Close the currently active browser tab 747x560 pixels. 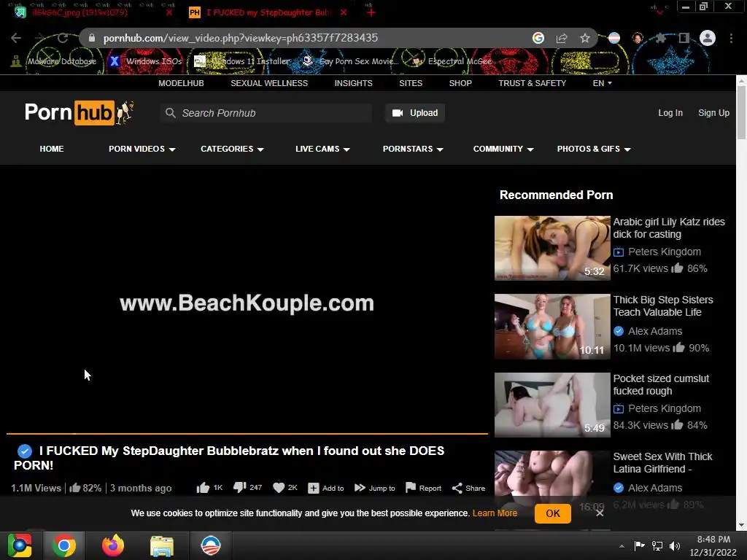pos(344,13)
